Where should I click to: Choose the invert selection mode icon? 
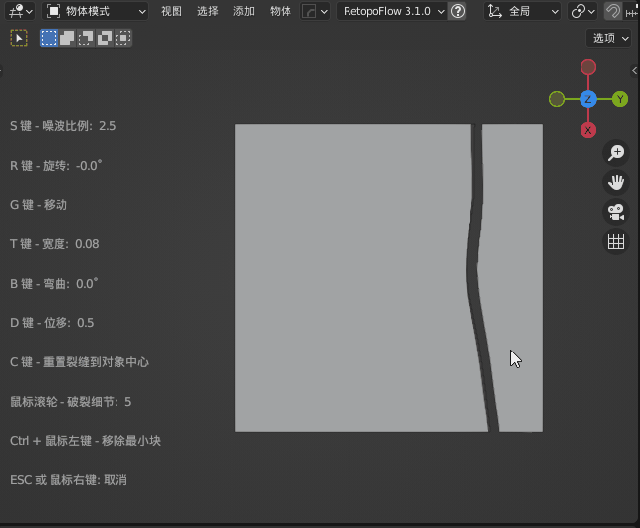coord(104,38)
